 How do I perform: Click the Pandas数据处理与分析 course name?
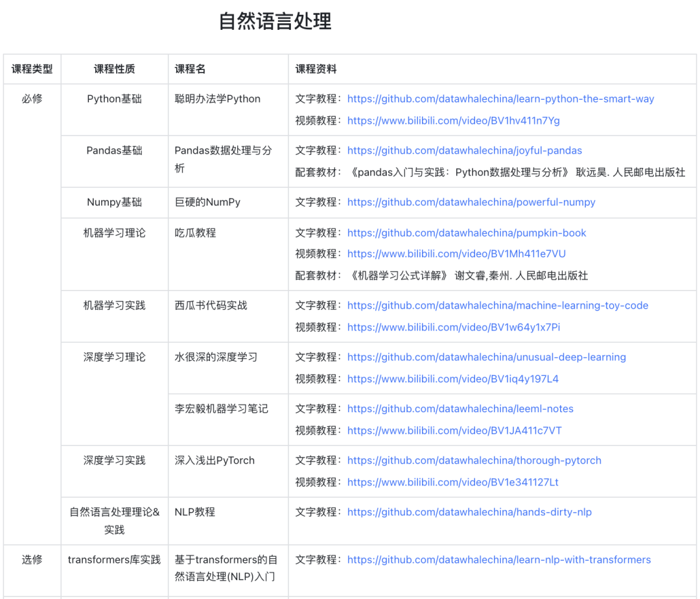[223, 159]
